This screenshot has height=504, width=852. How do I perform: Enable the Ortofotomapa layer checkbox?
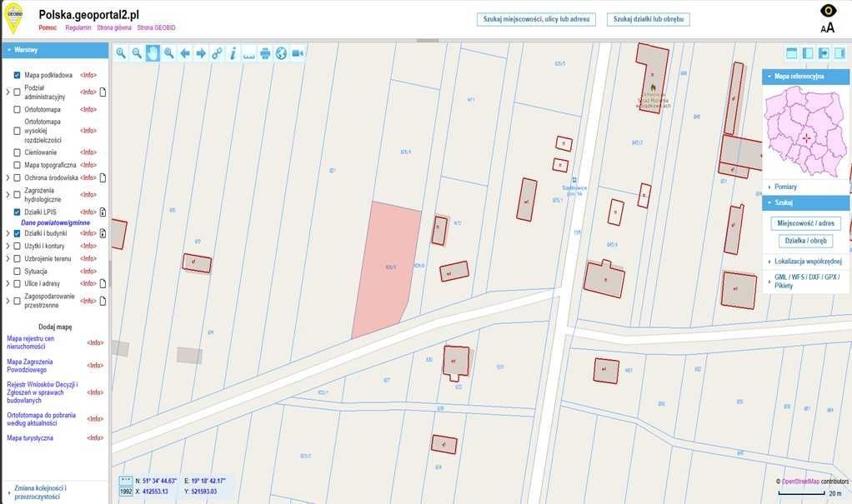[x=17, y=109]
